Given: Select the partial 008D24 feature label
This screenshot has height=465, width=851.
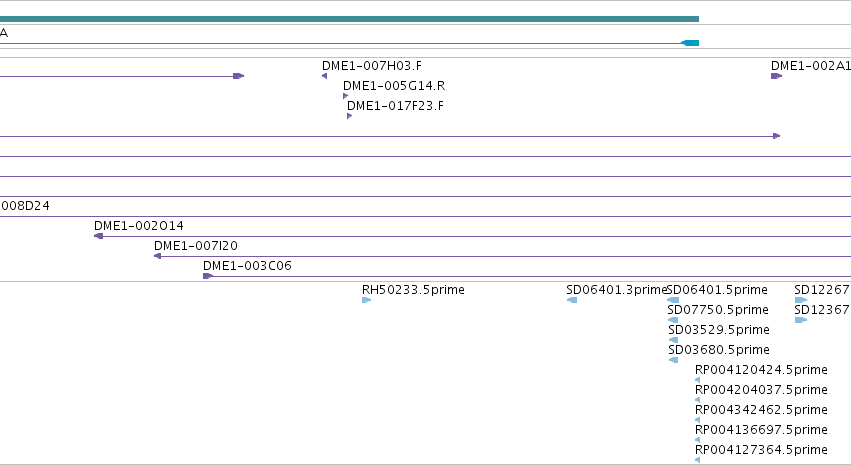Looking at the screenshot, I should click(25, 206).
